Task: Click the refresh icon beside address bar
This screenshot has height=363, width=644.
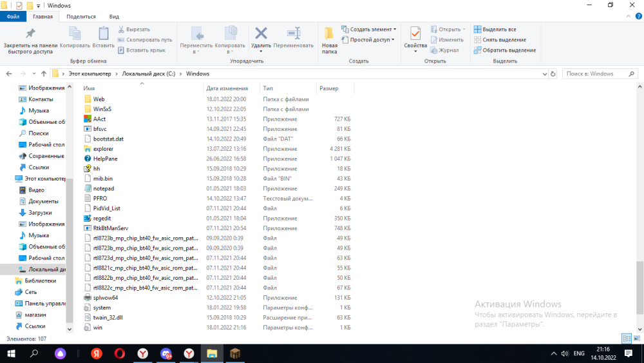Action: (x=553, y=74)
